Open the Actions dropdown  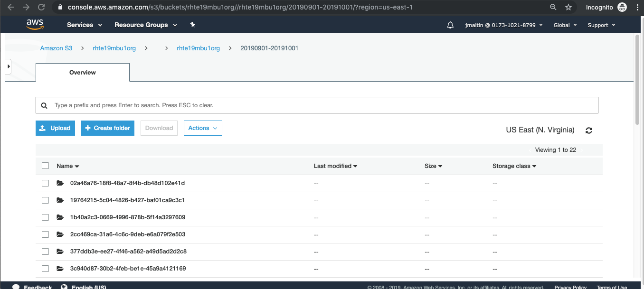203,128
